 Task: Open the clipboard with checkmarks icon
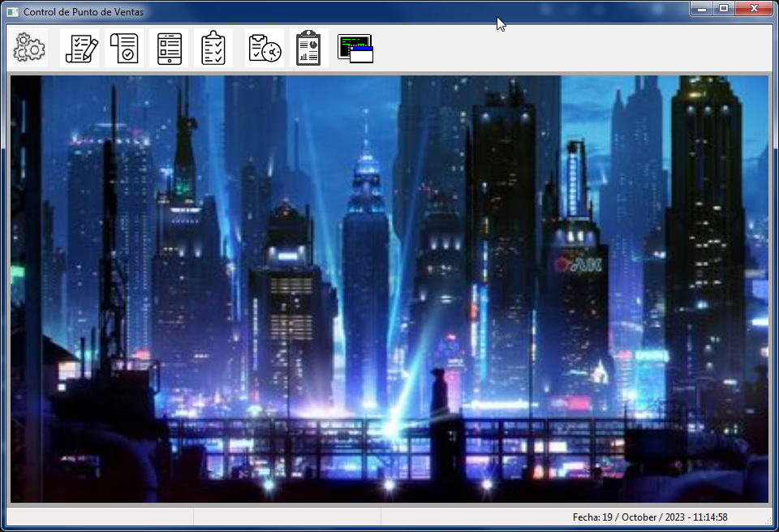point(213,48)
